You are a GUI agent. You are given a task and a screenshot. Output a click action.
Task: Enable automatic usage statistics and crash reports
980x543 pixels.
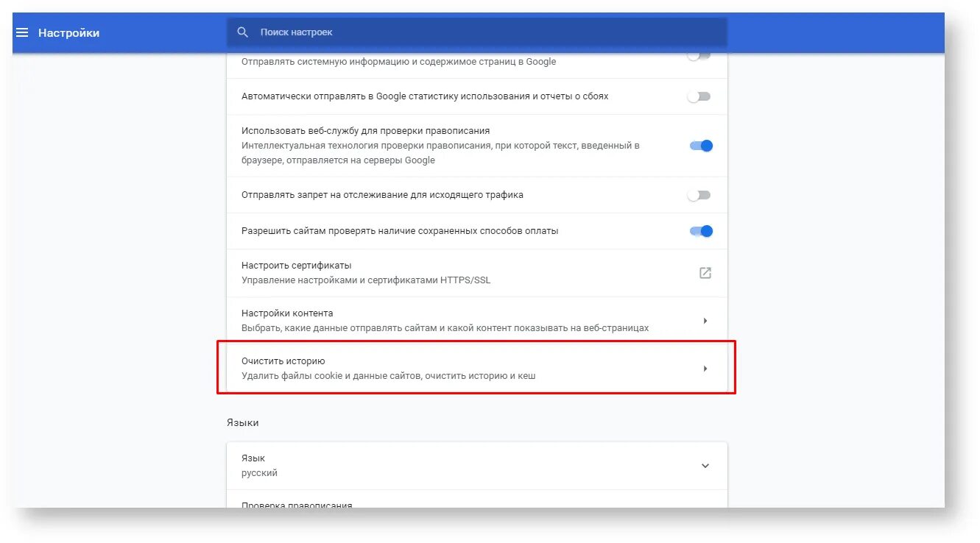pyautogui.click(x=699, y=96)
